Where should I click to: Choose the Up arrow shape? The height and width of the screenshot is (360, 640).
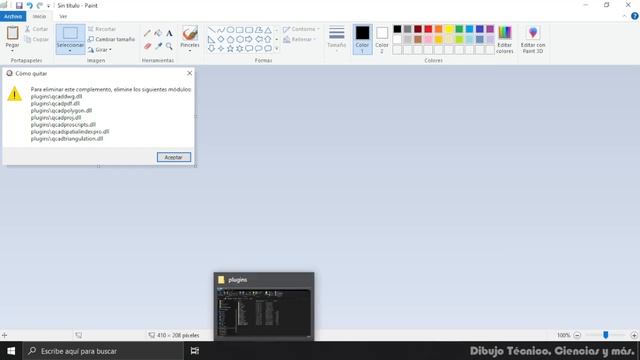click(268, 39)
